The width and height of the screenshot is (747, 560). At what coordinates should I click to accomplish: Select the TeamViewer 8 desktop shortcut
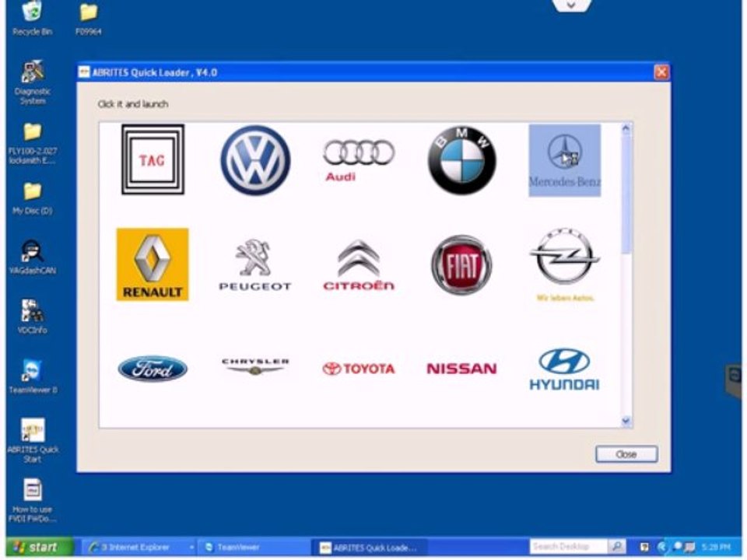pos(33,376)
